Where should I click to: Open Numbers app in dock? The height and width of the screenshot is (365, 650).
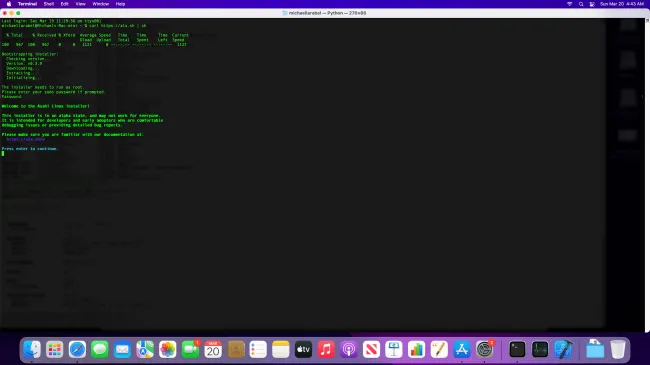click(x=416, y=349)
